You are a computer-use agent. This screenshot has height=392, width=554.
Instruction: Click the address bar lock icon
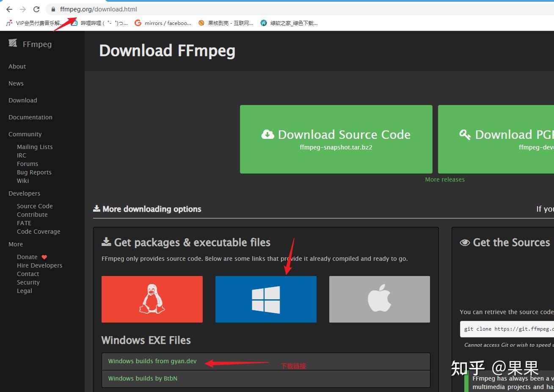(x=53, y=9)
